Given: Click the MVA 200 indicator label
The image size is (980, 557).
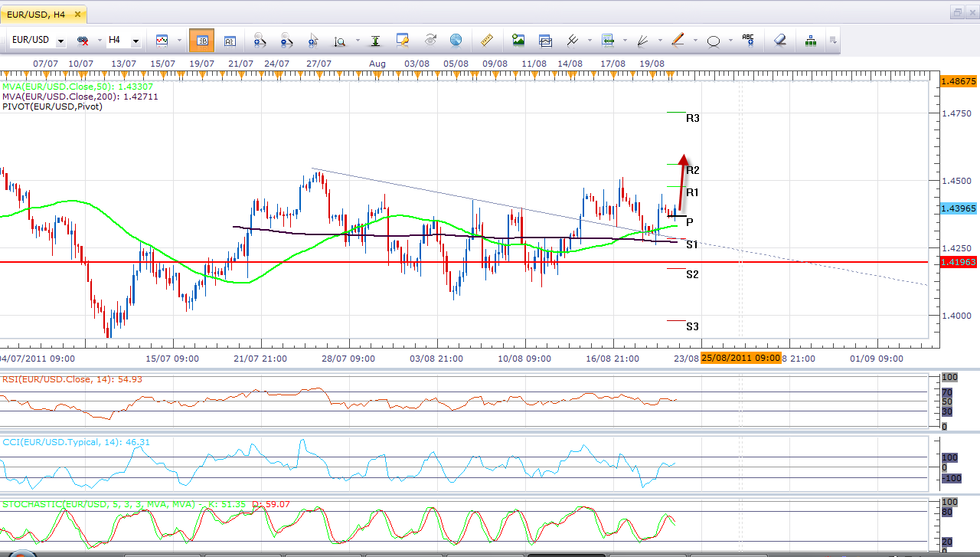Looking at the screenshot, I should (x=80, y=97).
